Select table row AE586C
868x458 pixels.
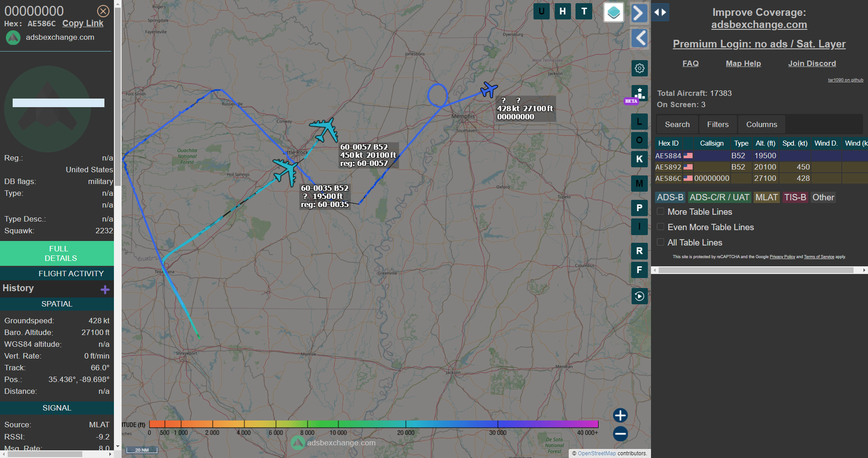click(x=761, y=178)
